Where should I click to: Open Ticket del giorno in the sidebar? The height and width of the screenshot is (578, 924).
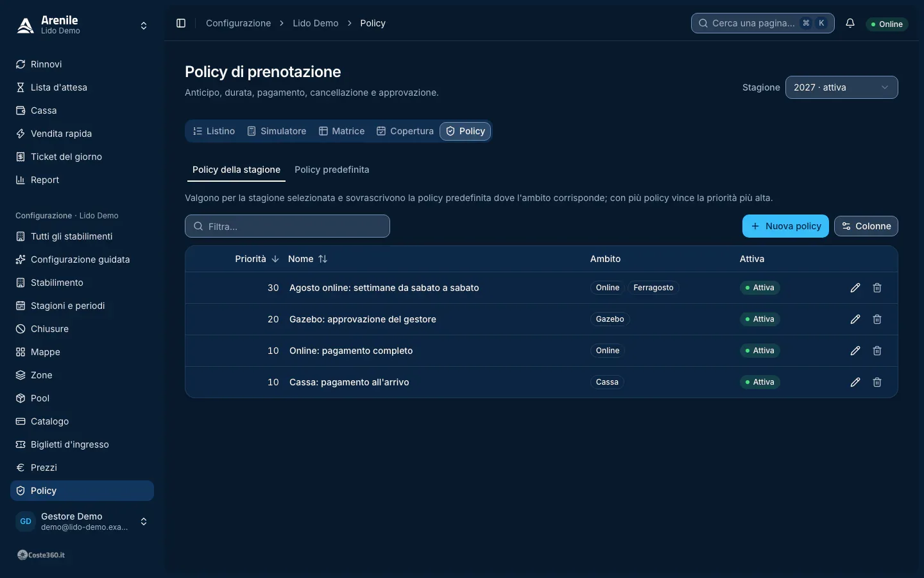(x=82, y=157)
